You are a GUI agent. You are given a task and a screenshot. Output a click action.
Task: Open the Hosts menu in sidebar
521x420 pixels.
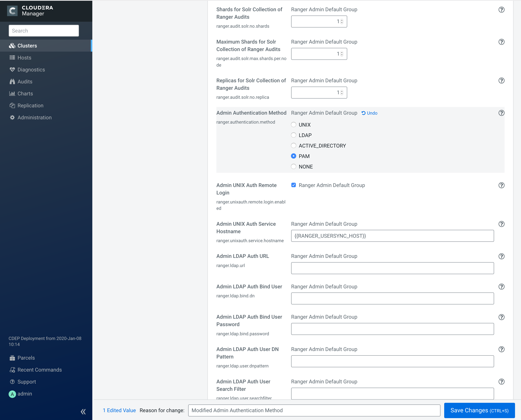24,58
